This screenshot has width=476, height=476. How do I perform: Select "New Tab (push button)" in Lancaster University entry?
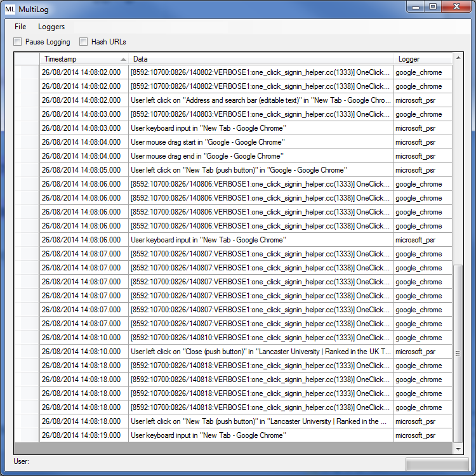(261, 421)
